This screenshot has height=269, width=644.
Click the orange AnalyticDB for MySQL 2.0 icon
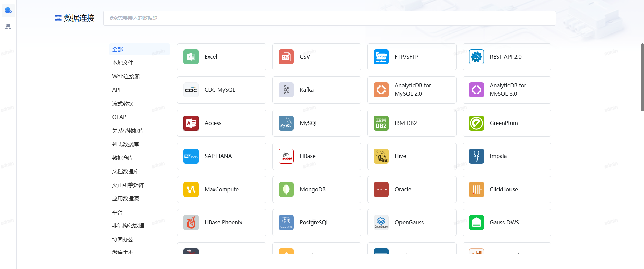click(x=381, y=90)
